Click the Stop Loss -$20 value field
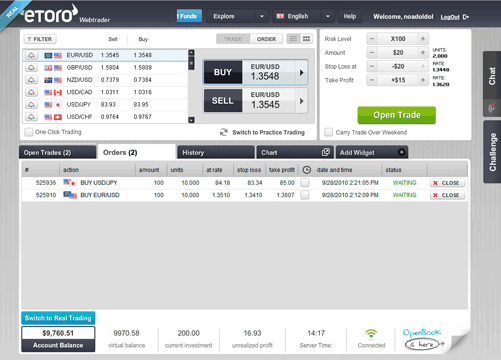 click(x=398, y=66)
